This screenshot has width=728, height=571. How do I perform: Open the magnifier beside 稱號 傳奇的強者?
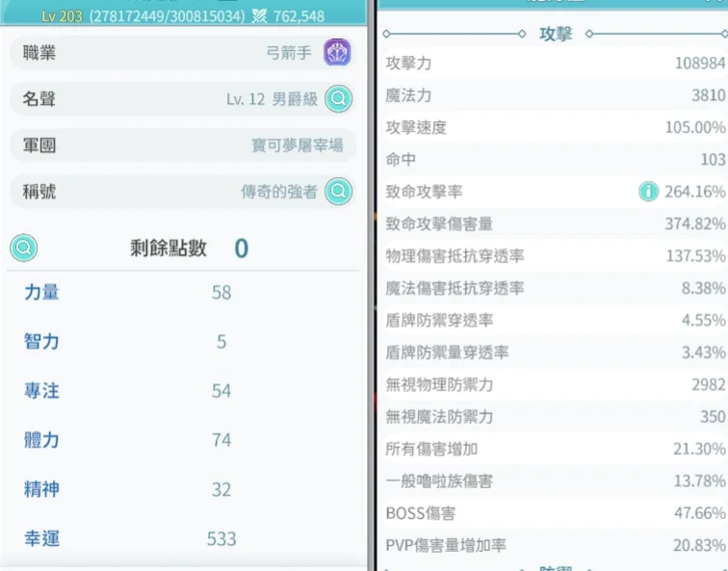(x=338, y=192)
